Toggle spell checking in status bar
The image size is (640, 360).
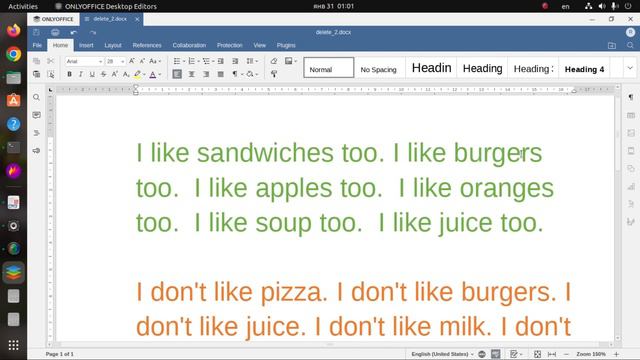tap(496, 354)
